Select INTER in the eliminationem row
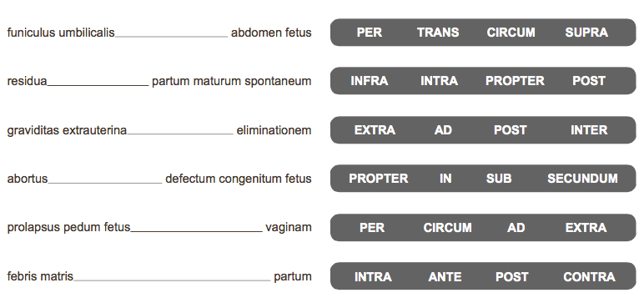The width and height of the screenshot is (644, 308). coord(589,130)
